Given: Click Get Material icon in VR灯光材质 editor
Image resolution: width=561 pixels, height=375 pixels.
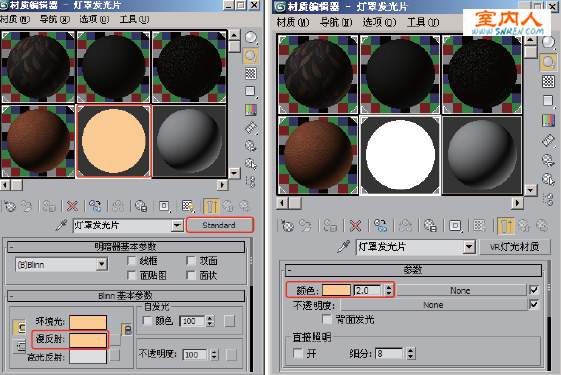Looking at the screenshot, I should (x=287, y=226).
